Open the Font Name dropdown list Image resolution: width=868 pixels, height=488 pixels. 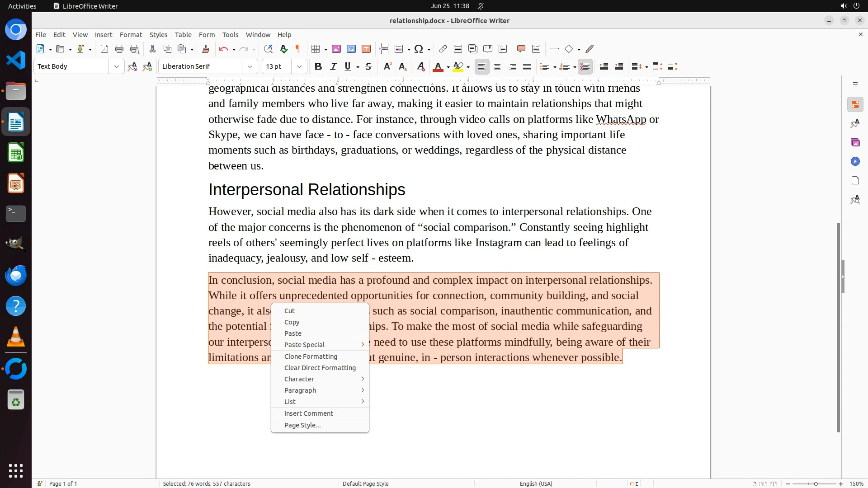click(x=250, y=66)
